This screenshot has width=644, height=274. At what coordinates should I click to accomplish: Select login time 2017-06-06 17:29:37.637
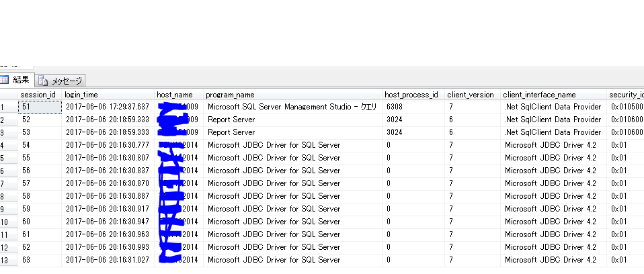coord(108,107)
